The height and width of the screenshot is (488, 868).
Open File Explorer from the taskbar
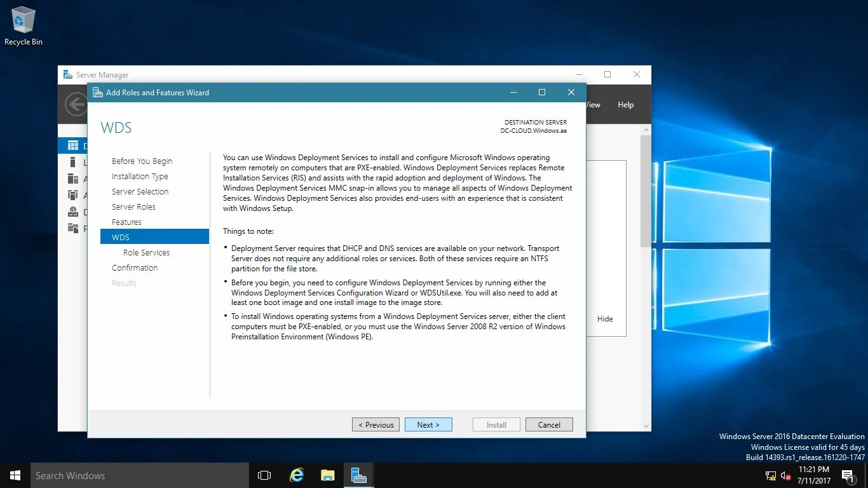(327, 475)
